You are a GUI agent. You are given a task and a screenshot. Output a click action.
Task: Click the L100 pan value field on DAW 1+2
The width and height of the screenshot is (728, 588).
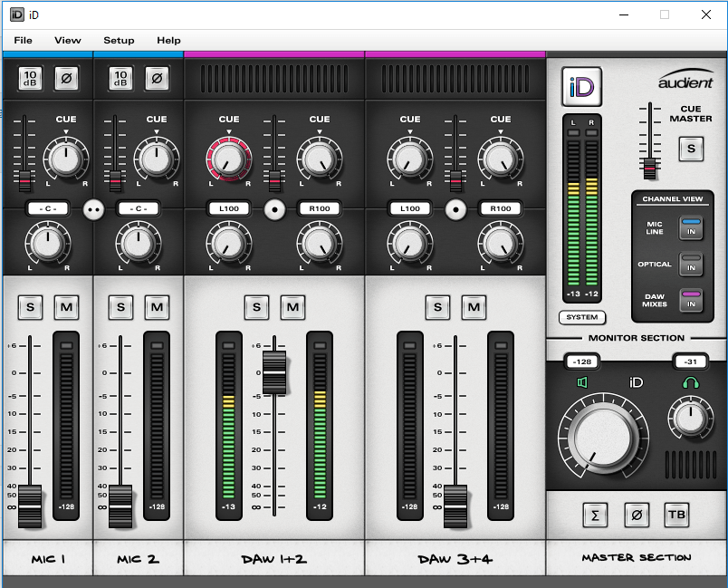click(x=229, y=208)
